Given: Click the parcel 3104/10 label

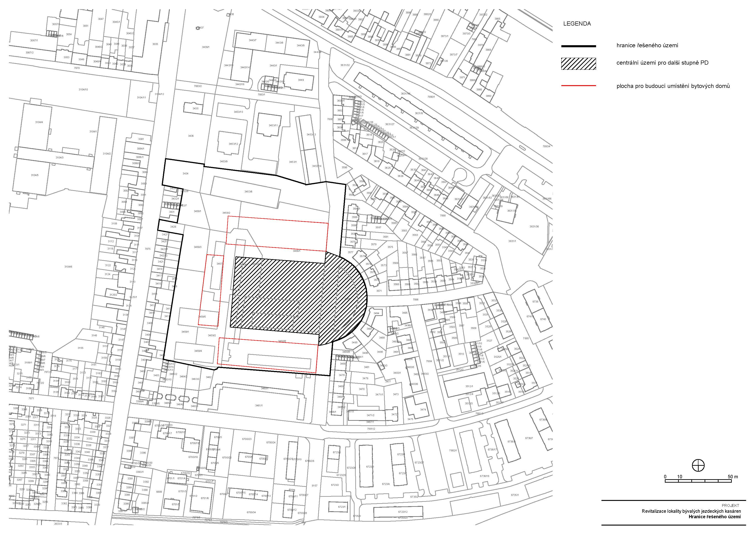Looking at the screenshot, I should coord(83,89).
